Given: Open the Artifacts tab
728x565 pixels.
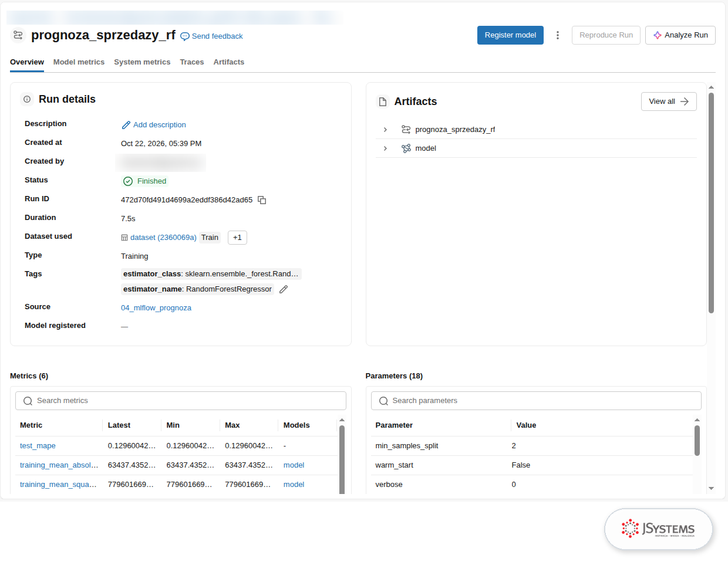Looking at the screenshot, I should tap(229, 62).
